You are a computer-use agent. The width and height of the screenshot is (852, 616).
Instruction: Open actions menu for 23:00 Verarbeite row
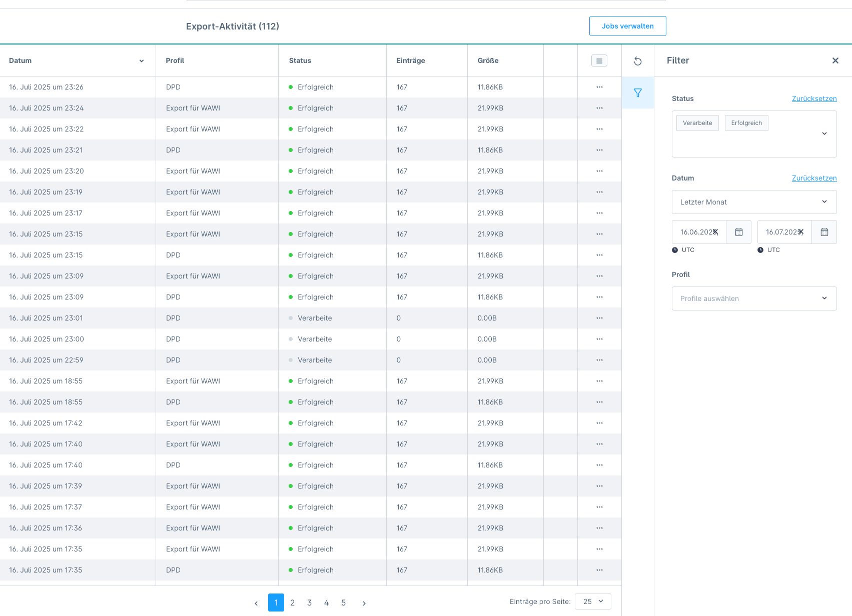point(599,339)
